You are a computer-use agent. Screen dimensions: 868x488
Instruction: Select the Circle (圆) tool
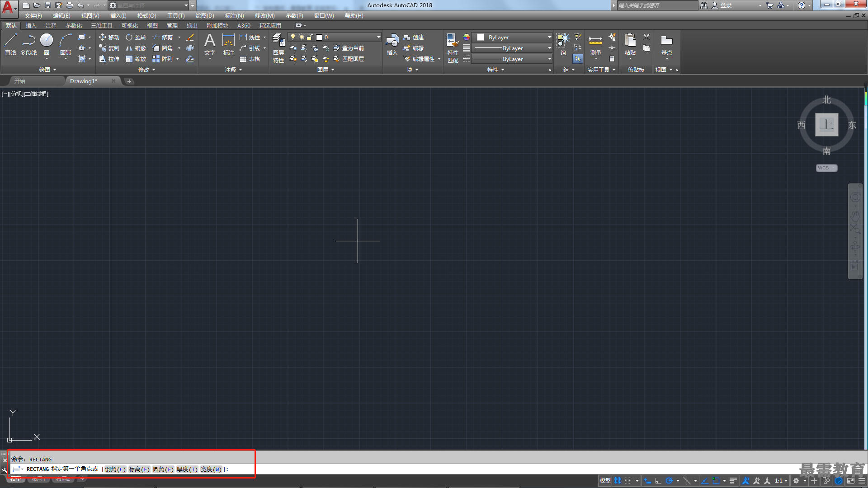pyautogui.click(x=47, y=44)
